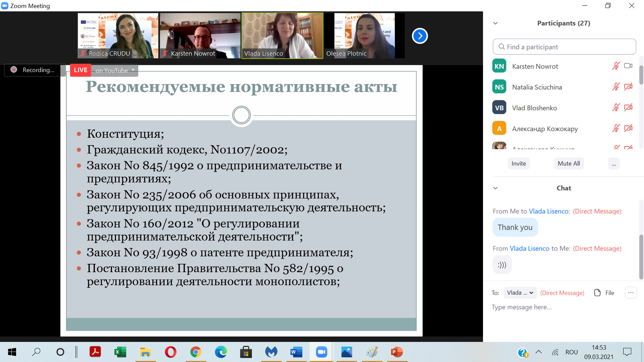The height and width of the screenshot is (362, 644).
Task: Click the Mute All button
Action: coord(569,163)
